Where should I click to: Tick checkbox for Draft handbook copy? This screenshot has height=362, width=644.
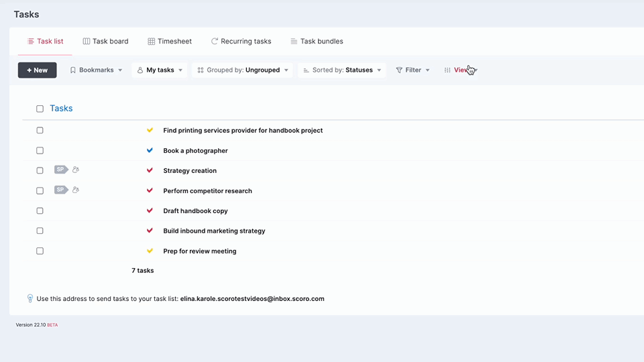pyautogui.click(x=40, y=210)
